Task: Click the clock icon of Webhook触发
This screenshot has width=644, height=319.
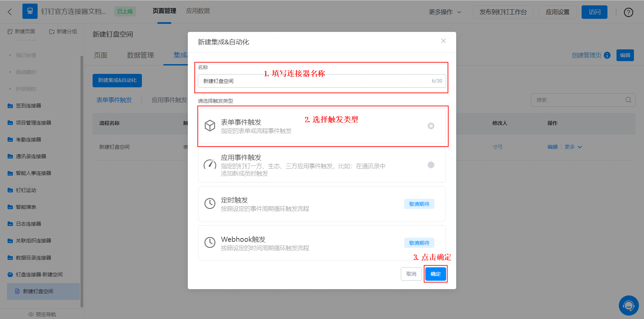Action: coord(210,242)
